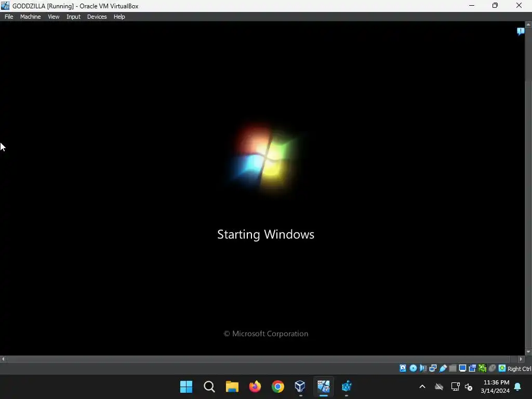Click the network adapters status icon
Viewport: 532px width, 399px height.
(x=433, y=368)
